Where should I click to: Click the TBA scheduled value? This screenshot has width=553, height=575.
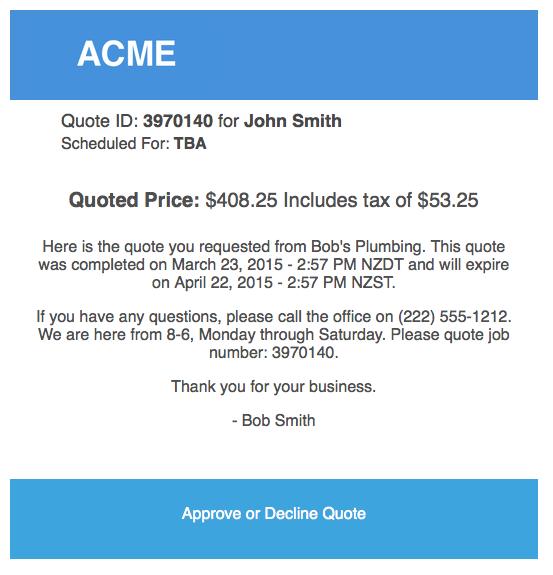pos(190,143)
